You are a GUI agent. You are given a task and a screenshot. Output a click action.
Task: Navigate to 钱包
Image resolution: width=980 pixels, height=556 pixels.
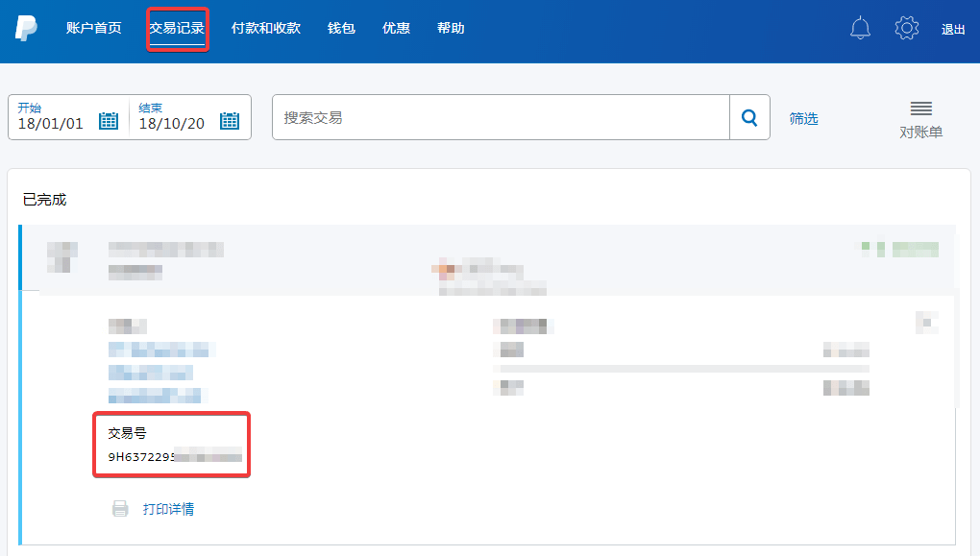[x=341, y=29]
